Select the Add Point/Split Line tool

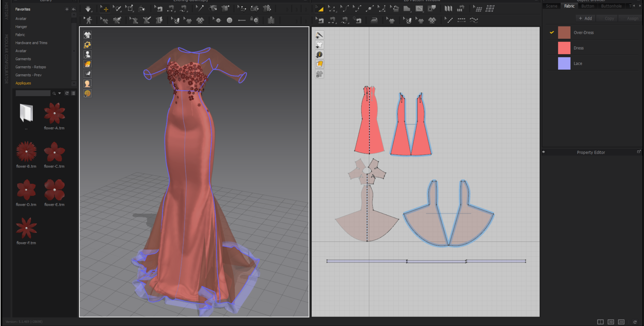[x=370, y=9]
